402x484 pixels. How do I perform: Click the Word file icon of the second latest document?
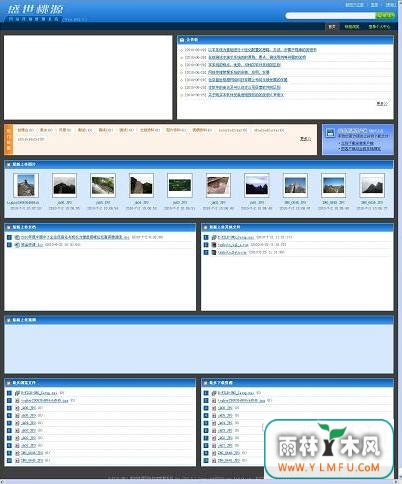tap(17, 245)
